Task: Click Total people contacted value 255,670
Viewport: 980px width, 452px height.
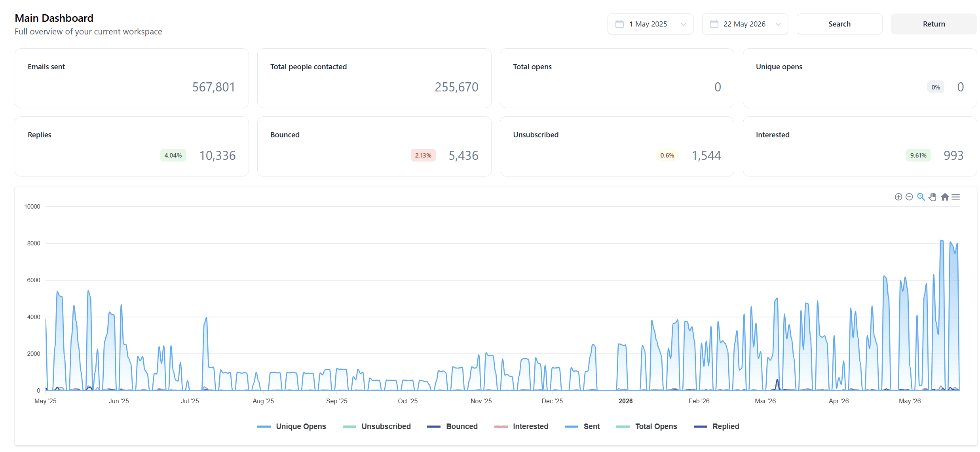Action: click(456, 87)
